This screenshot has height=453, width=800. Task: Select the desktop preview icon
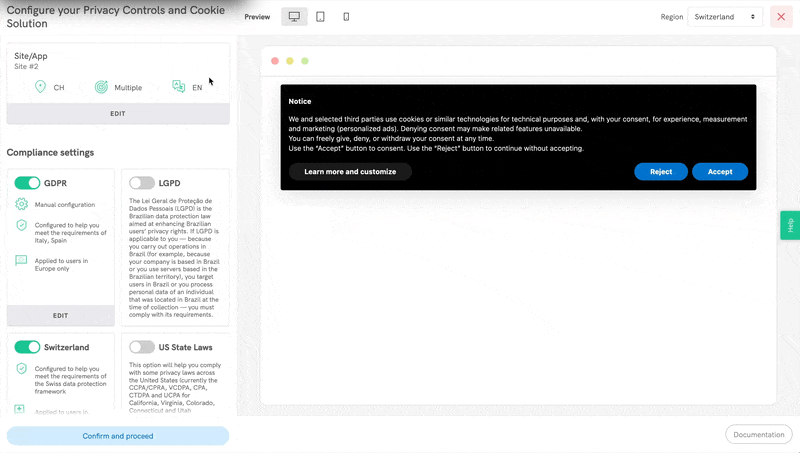(294, 17)
